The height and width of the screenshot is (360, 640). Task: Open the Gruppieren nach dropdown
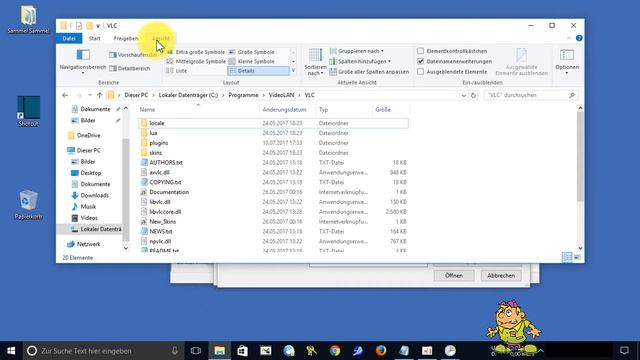[x=357, y=51]
